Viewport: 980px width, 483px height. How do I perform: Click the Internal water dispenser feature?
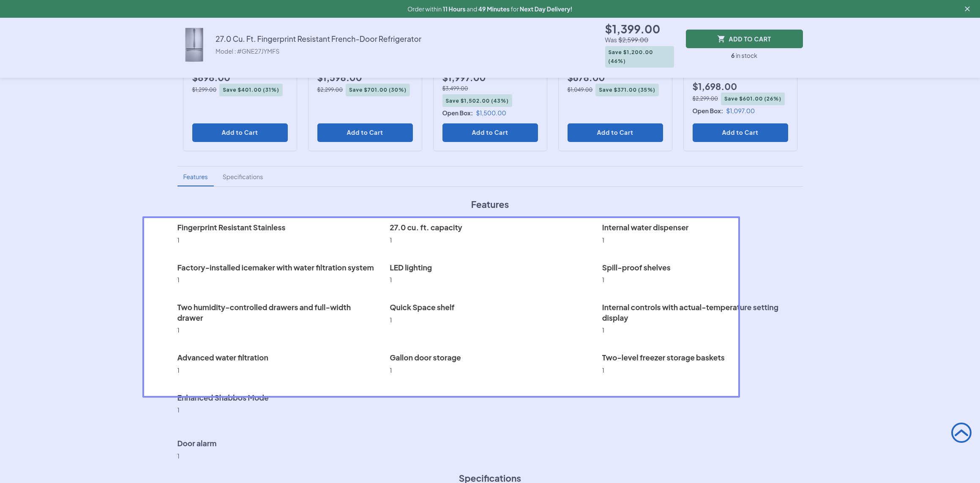645,228
